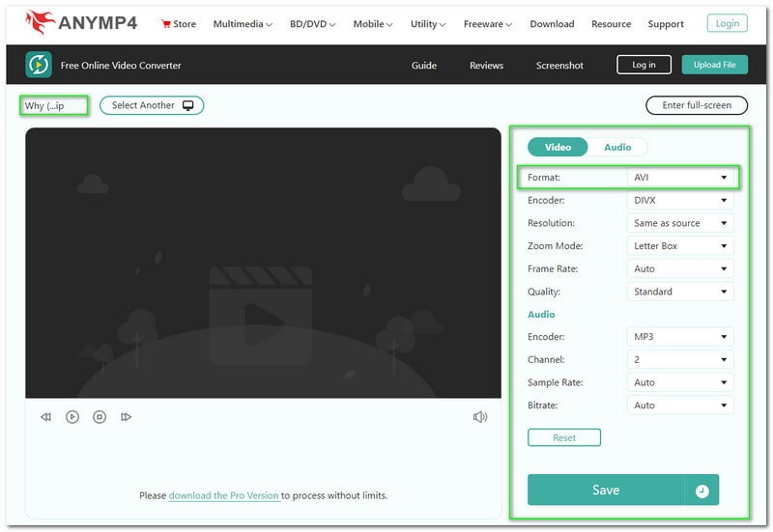Switch to the Video settings toggle

(558, 148)
